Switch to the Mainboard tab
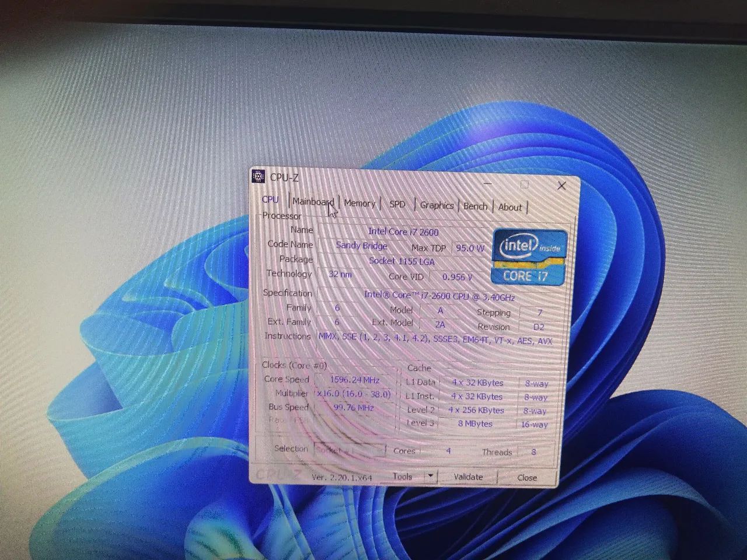747x560 pixels. pyautogui.click(x=313, y=201)
